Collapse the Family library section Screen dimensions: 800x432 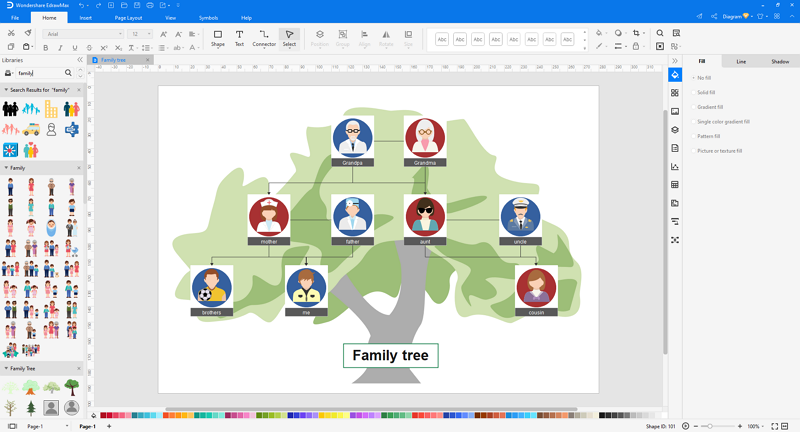tap(6, 168)
